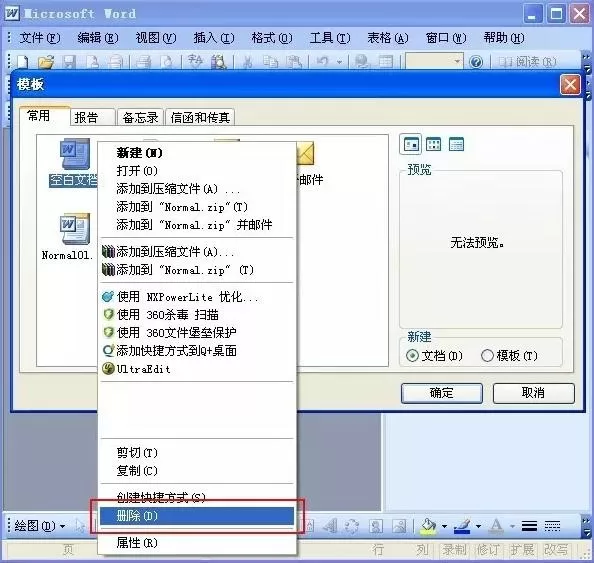This screenshot has height=563, width=594.
Task: Choose 新建(N) in context menu
Action: [x=197, y=153]
